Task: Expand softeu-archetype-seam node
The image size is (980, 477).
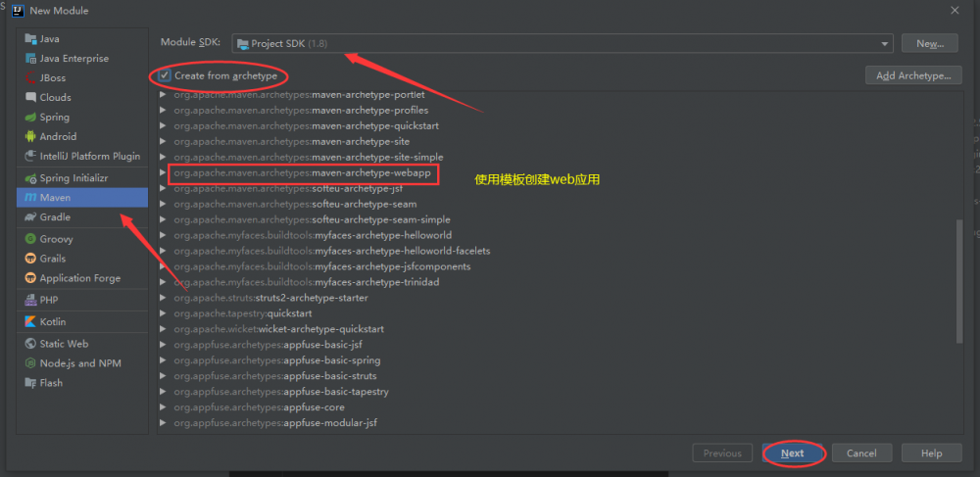Action: pos(163,204)
